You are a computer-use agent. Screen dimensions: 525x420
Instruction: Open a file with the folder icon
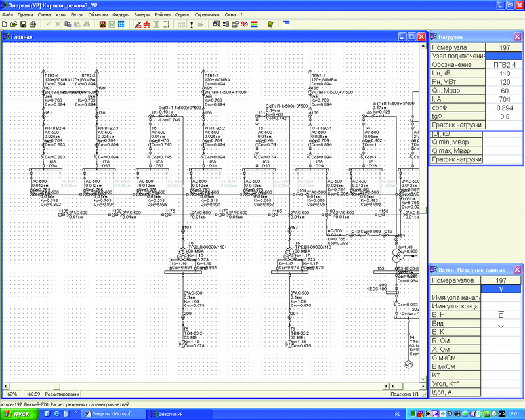click(14, 24)
